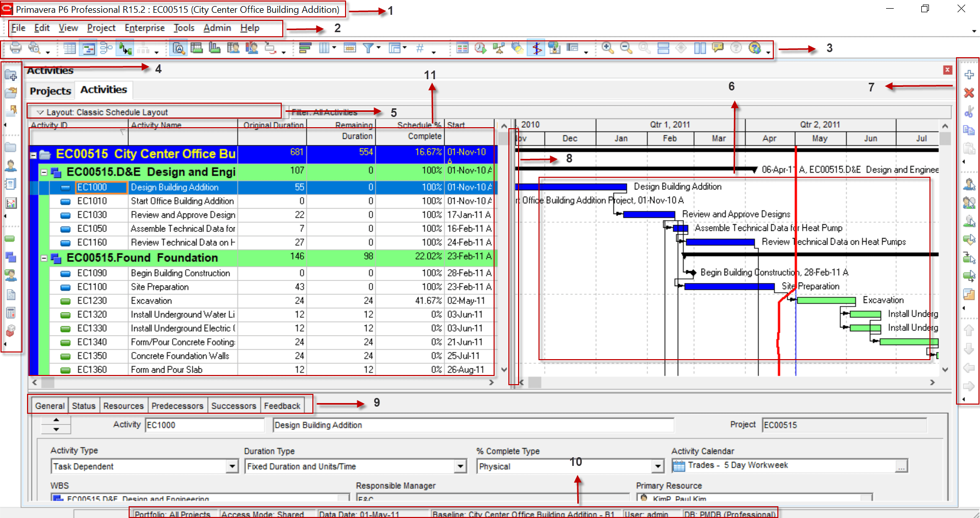Show Activity Usage Profile icon

pyautogui.click(x=215, y=49)
